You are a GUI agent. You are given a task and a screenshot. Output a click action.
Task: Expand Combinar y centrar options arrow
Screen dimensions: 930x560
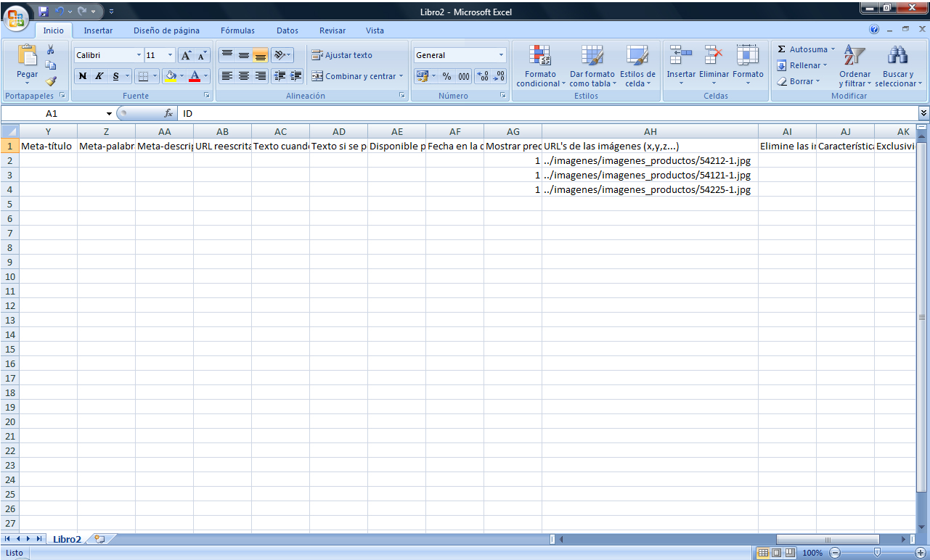[401, 76]
